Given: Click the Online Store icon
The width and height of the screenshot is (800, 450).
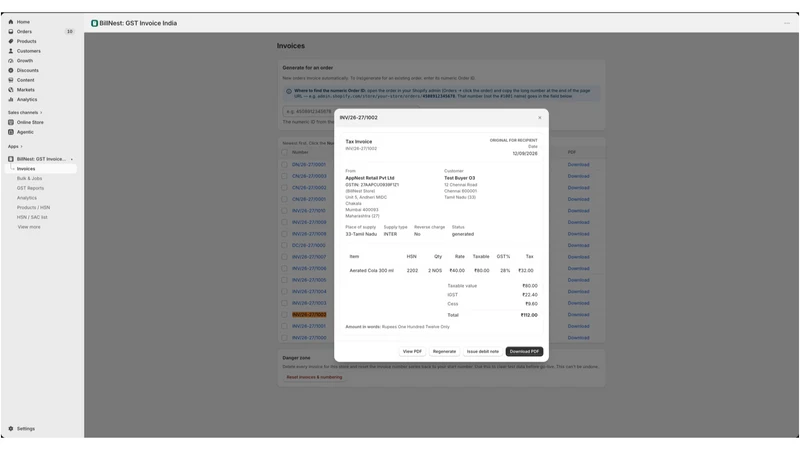Looking at the screenshot, I should click(11, 122).
